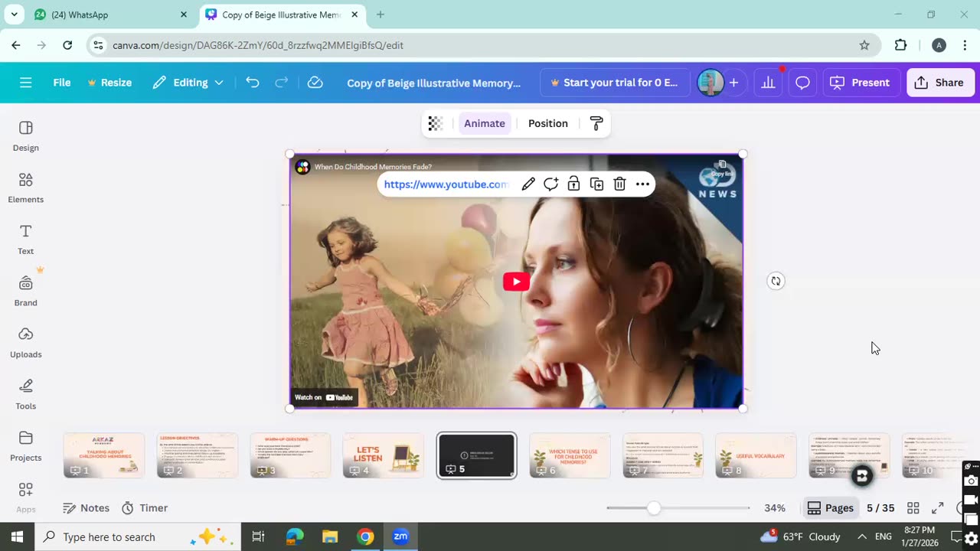Open the Text side panel

pyautogui.click(x=26, y=239)
